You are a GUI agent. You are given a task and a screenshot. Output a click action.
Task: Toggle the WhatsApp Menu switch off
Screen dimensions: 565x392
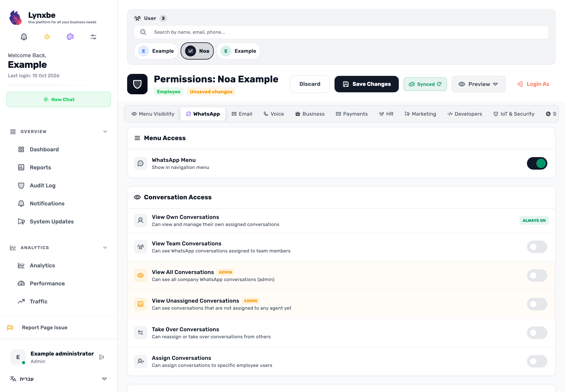537,163
